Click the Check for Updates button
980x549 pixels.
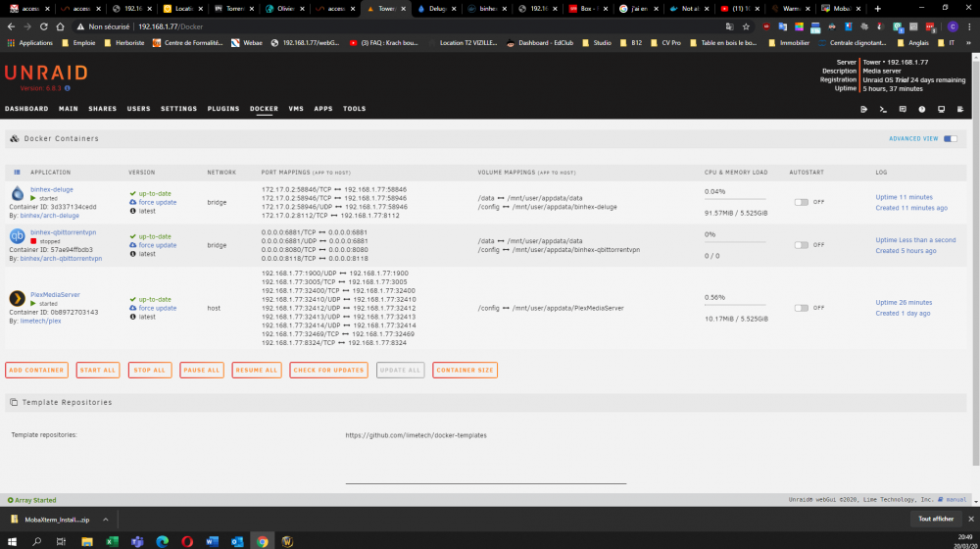328,371
